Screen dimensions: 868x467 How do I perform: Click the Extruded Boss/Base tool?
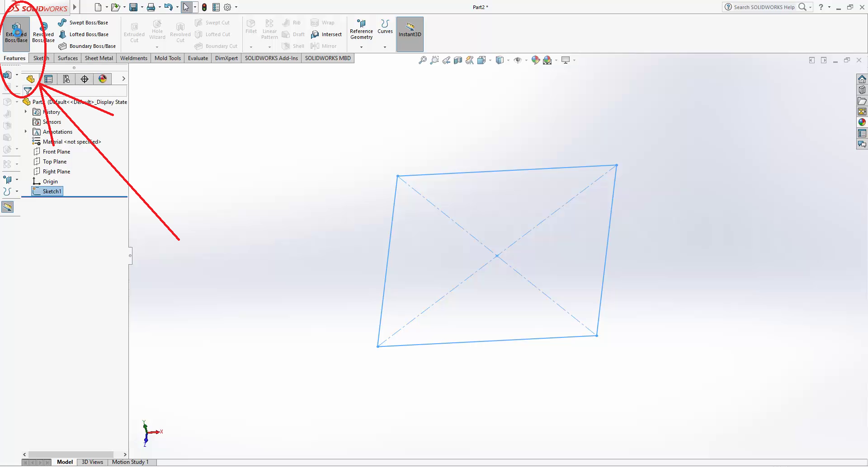(16, 33)
